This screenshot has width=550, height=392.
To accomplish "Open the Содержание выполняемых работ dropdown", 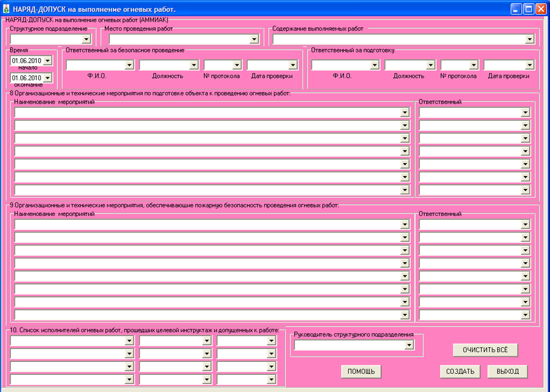I will (530, 39).
